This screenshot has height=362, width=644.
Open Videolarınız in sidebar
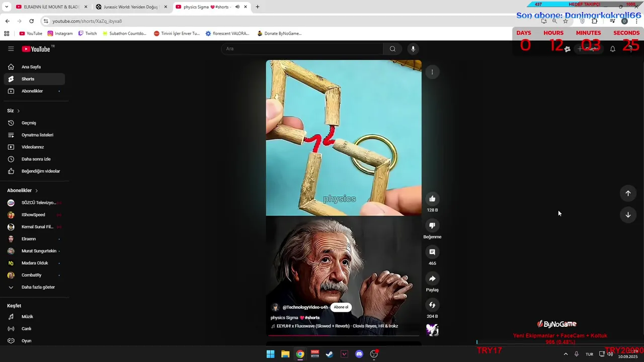pos(34,147)
